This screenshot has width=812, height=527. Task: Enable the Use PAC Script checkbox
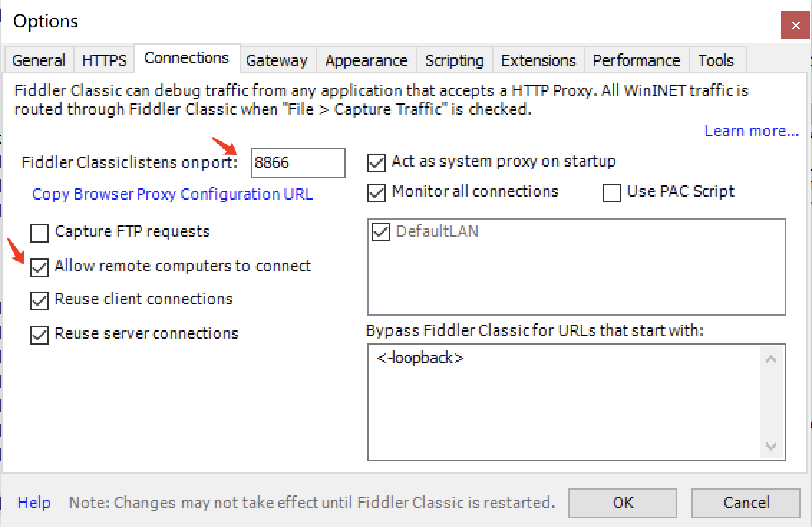click(x=612, y=192)
